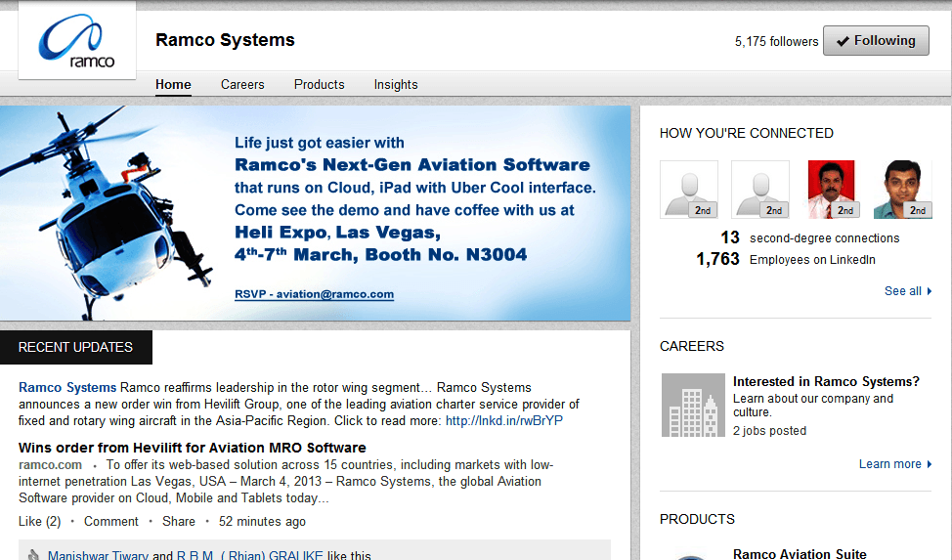This screenshot has height=560, width=952.
Task: Open connection photo with red background
Action: pos(832,190)
